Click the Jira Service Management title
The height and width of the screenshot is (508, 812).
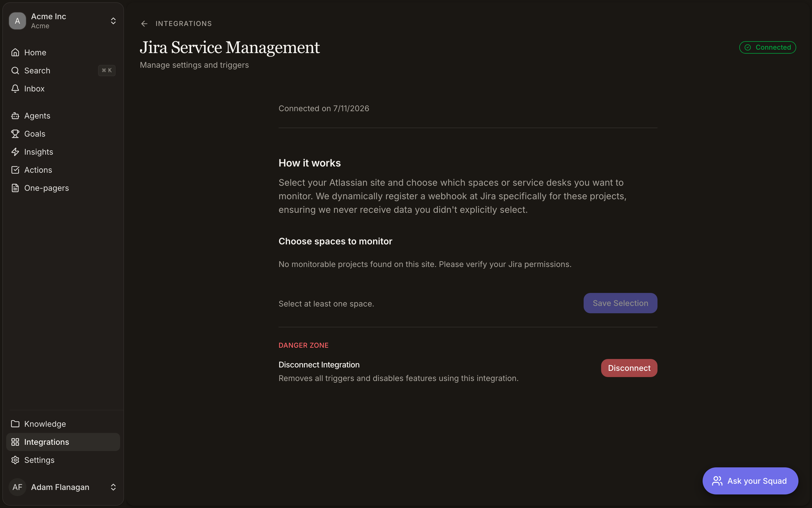(230, 47)
